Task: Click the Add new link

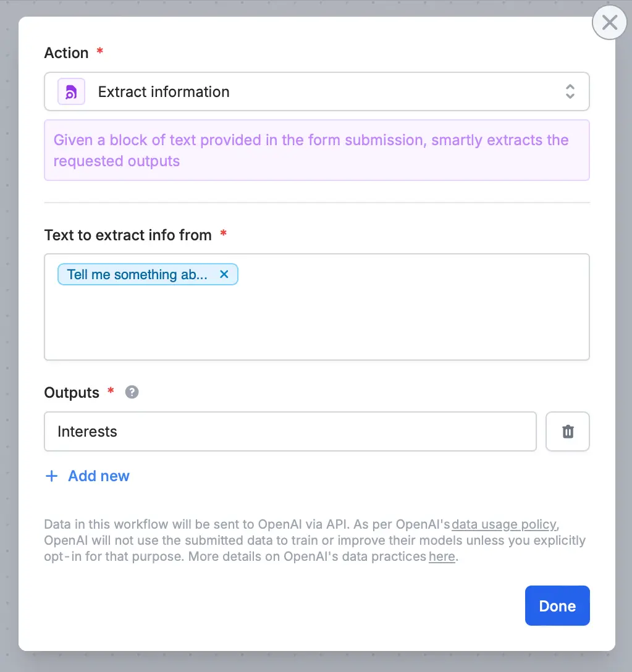Action: point(99,476)
